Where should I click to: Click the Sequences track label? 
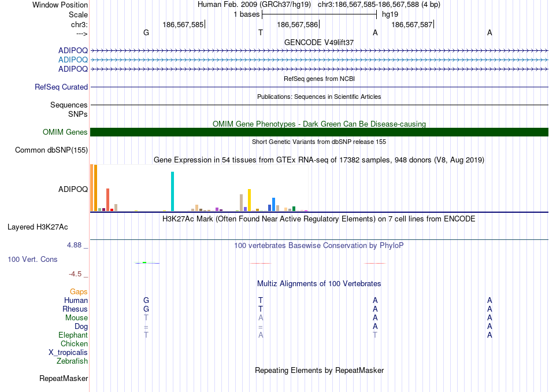pyautogui.click(x=69, y=105)
